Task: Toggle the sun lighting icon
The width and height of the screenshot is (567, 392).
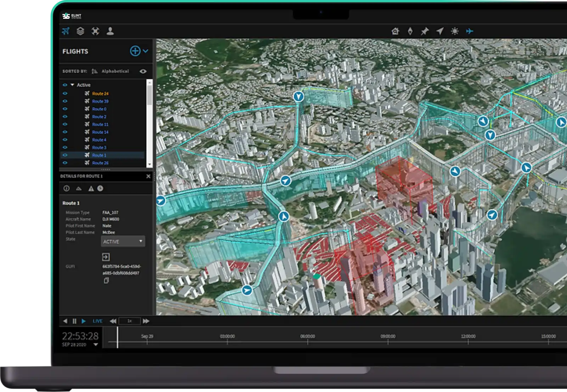Action: (455, 31)
